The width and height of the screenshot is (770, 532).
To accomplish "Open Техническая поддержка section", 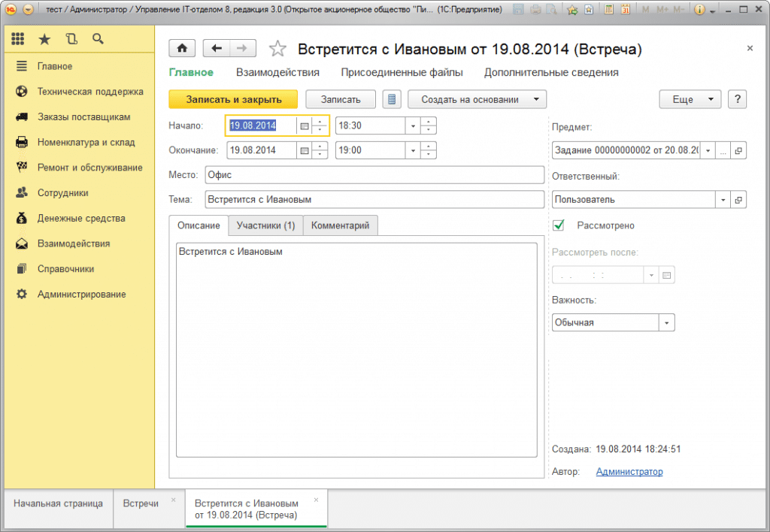I will [80, 92].
